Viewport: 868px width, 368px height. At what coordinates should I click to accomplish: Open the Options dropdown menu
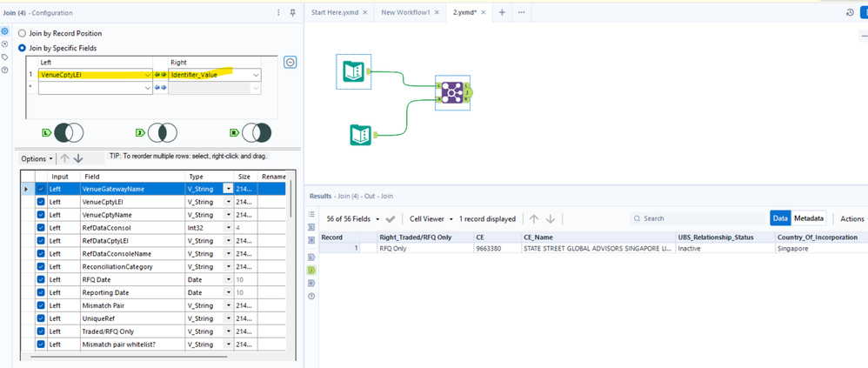(37, 159)
